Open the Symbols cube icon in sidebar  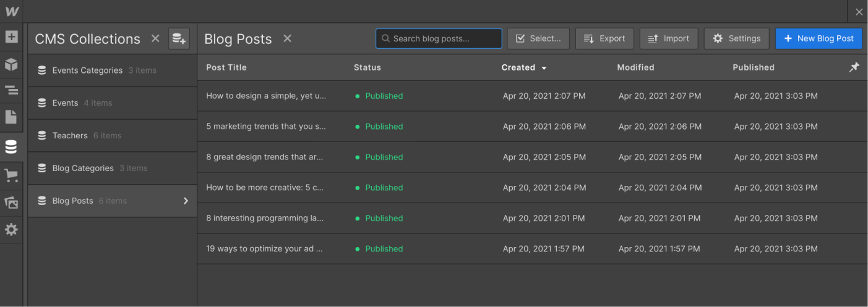pyautogui.click(x=11, y=64)
